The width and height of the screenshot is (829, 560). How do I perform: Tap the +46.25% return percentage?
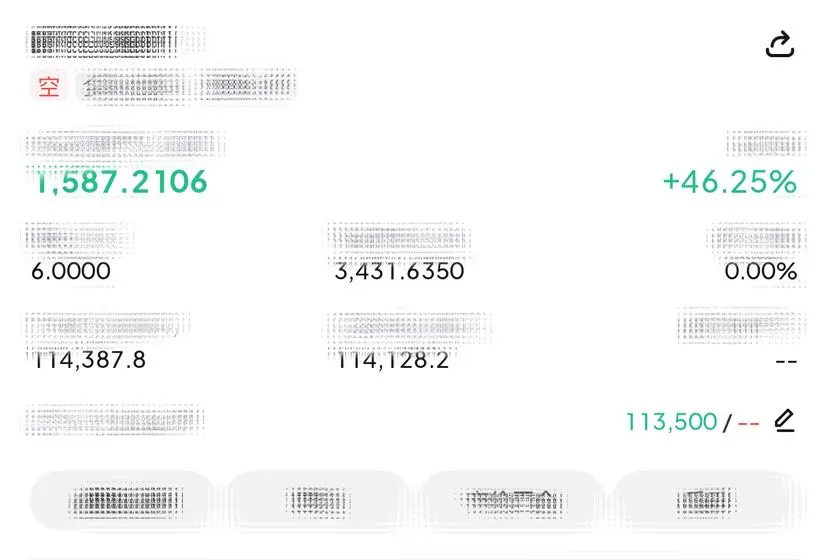pos(730,182)
